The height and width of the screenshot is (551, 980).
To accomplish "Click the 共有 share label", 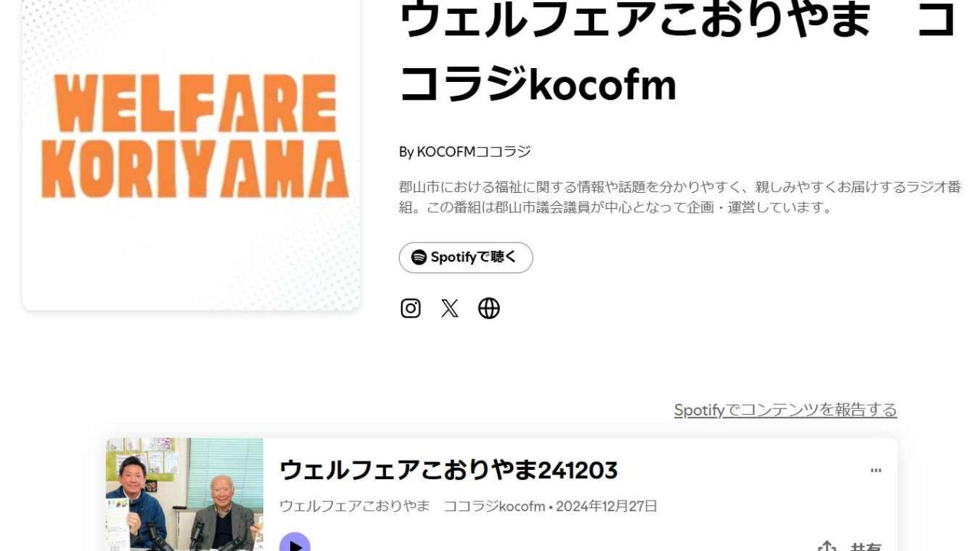I will tap(865, 547).
